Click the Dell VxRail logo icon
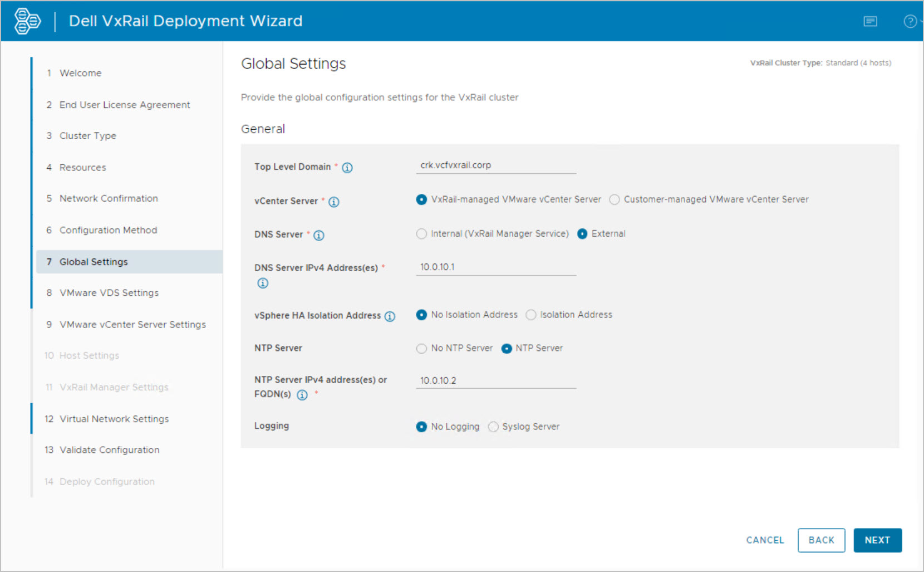Screen dimensions: 924x572 pyautogui.click(x=27, y=21)
